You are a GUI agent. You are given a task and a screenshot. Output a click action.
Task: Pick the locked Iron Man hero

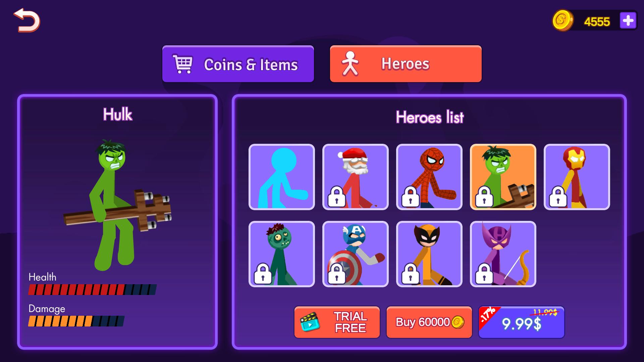pos(577,177)
